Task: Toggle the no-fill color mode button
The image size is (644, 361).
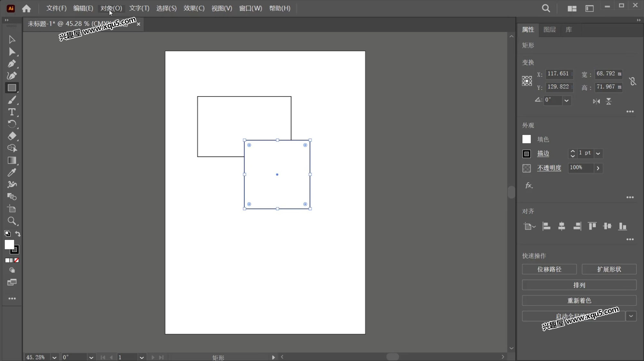Action: 16,260
